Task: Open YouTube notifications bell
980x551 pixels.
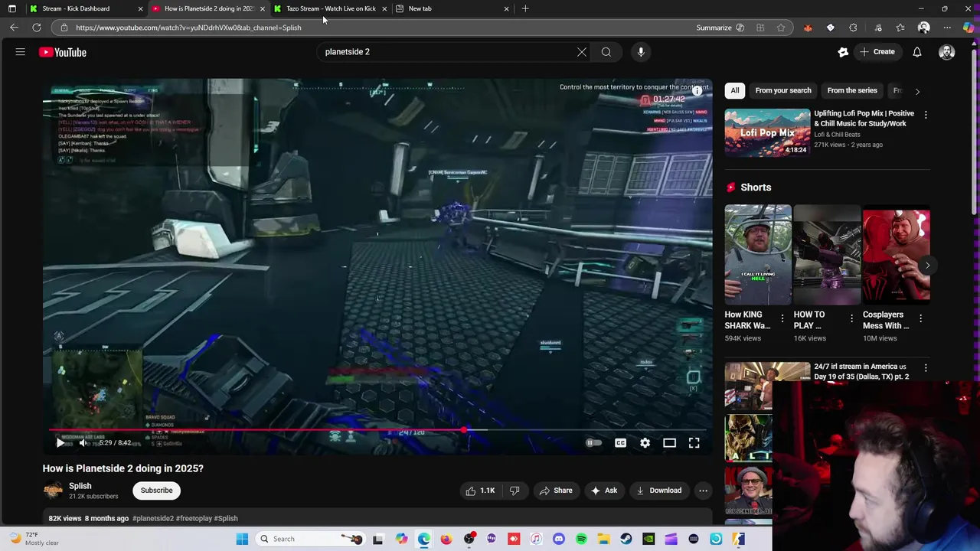Action: click(x=917, y=52)
